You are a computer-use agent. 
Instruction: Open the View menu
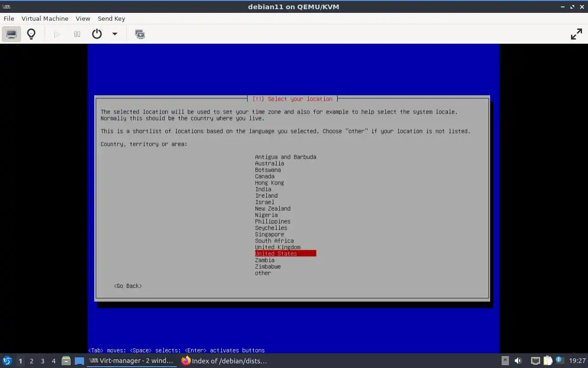point(83,18)
